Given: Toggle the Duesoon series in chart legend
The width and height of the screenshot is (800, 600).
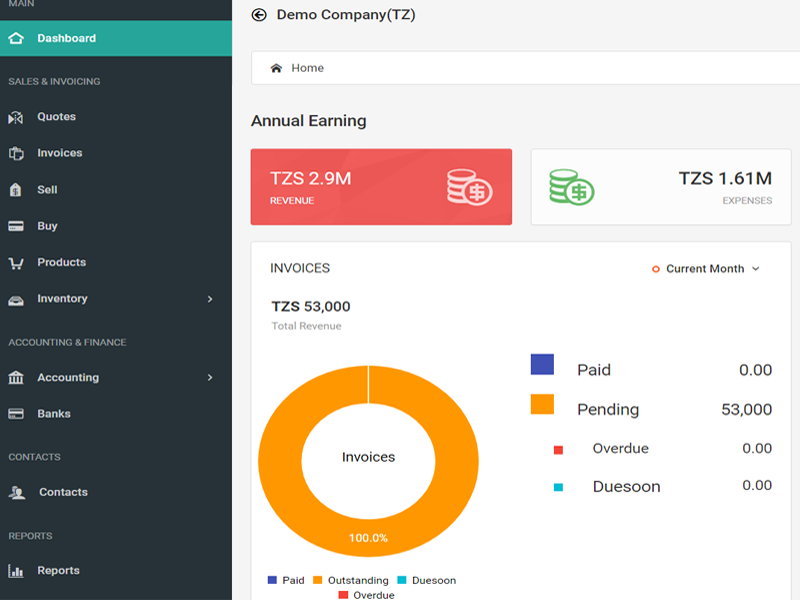Looking at the screenshot, I should [426, 580].
